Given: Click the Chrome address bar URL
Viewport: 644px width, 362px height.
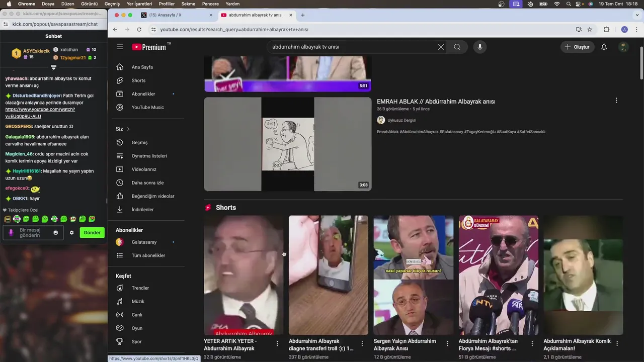Looking at the screenshot, I should [234, 30].
